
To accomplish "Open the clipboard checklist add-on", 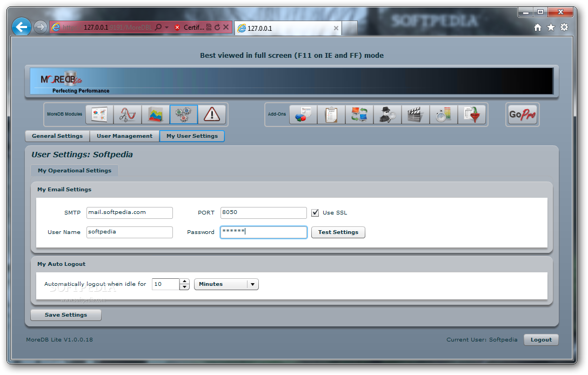I will [x=331, y=115].
